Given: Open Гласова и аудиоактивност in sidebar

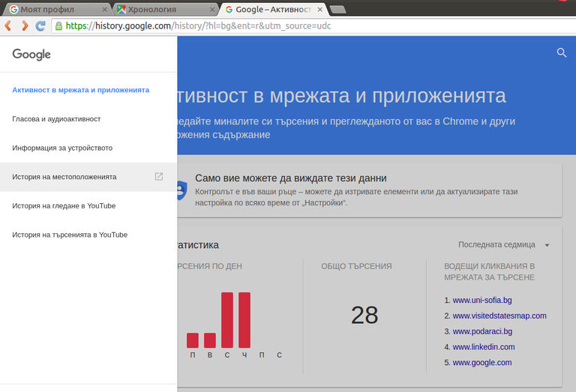Looking at the screenshot, I should [x=56, y=119].
